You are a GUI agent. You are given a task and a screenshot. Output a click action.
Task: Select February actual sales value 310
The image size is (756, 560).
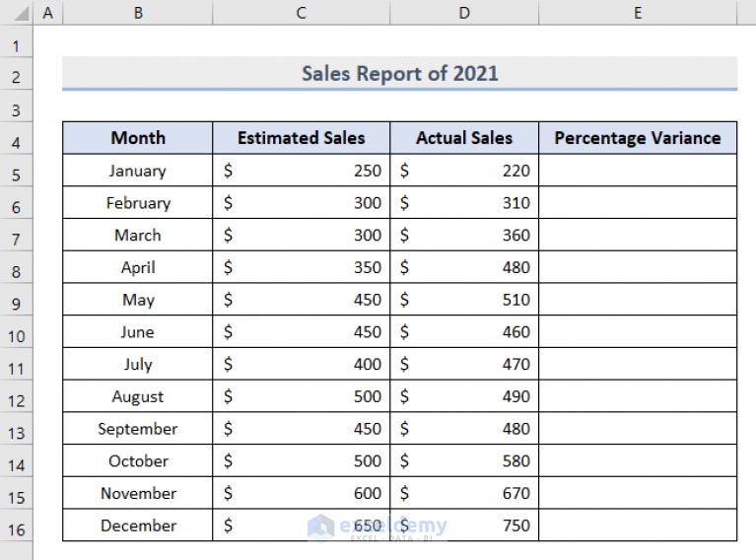[x=464, y=203]
